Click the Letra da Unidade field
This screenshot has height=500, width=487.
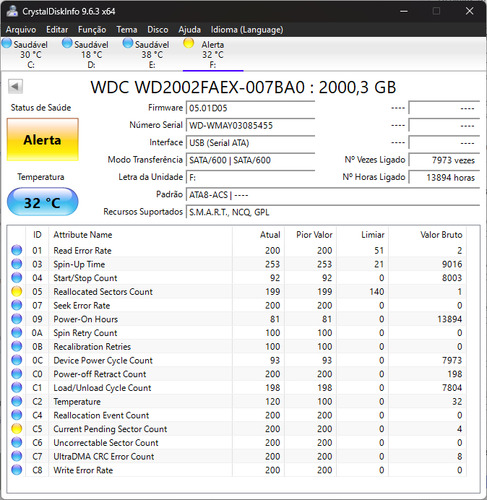click(250, 177)
